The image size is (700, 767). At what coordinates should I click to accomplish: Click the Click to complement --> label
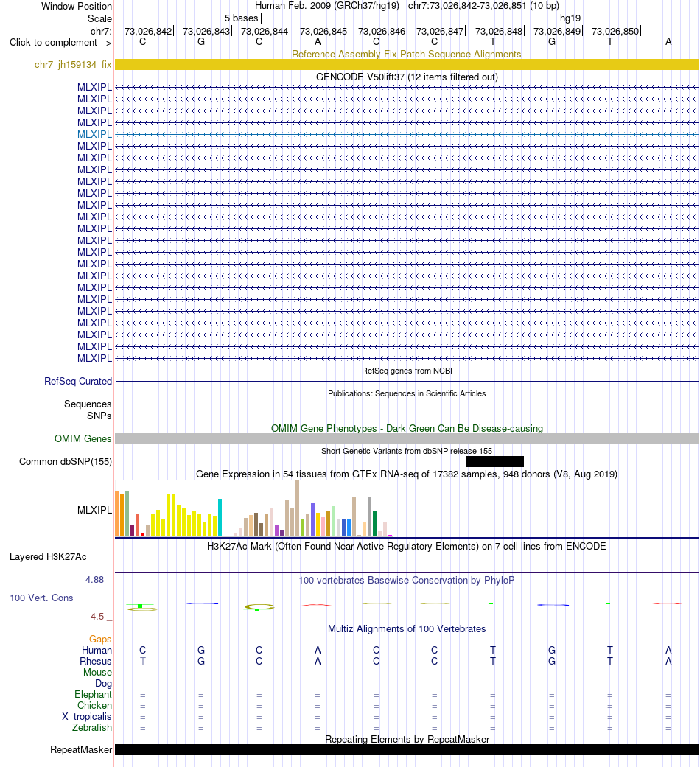point(60,43)
